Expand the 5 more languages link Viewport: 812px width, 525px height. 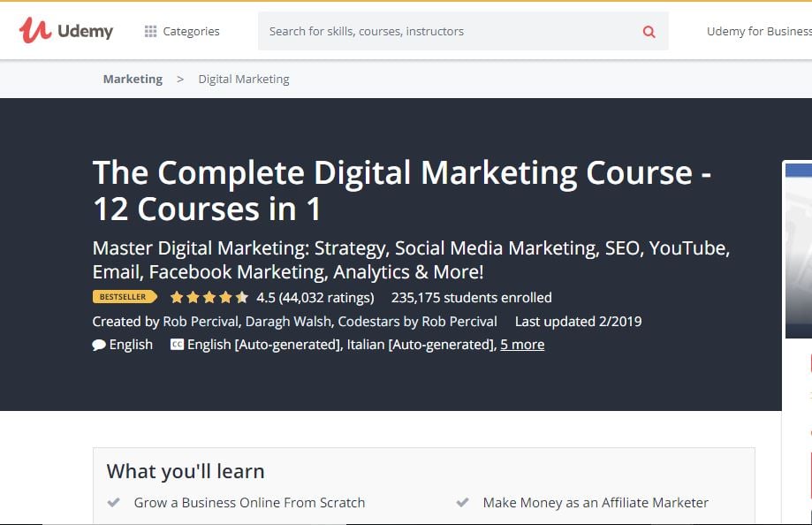522,344
